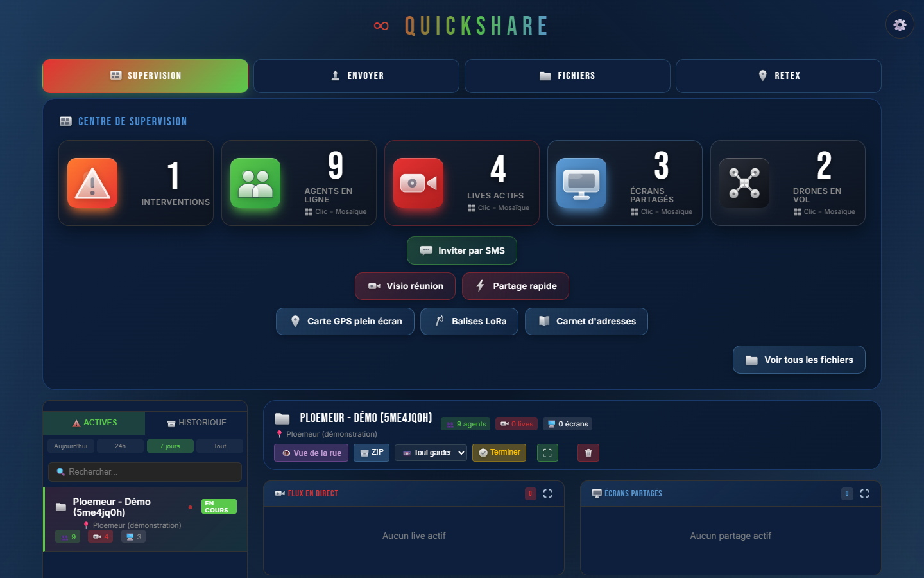Click the mosaic grid icon under Agents en ligne

point(309,211)
